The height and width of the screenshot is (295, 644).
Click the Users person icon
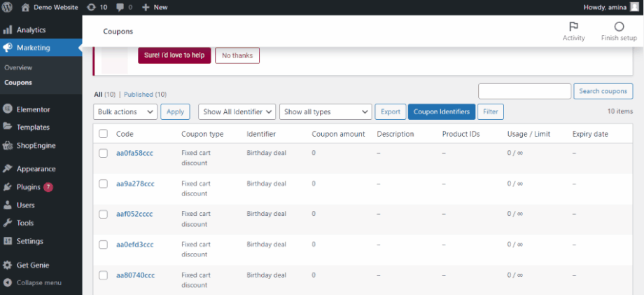[x=7, y=205]
